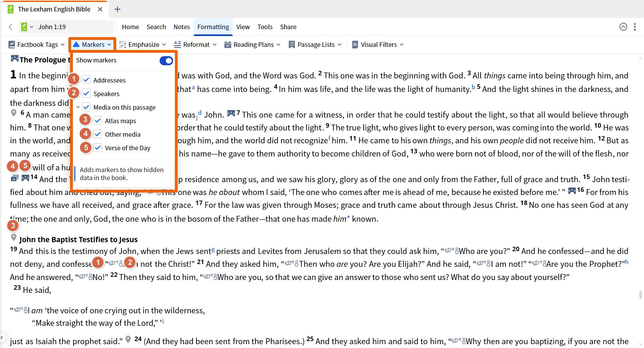
Task: Open the View menu
Action: point(243,27)
